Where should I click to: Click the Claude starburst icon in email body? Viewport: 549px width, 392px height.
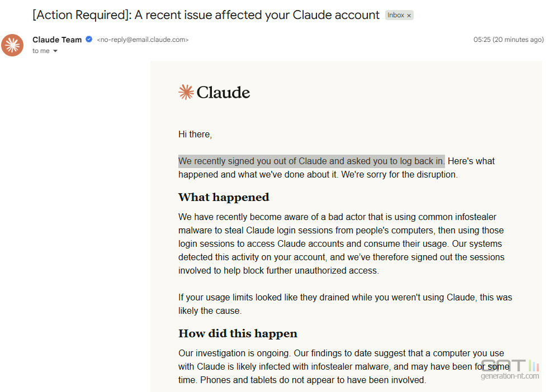coord(186,92)
